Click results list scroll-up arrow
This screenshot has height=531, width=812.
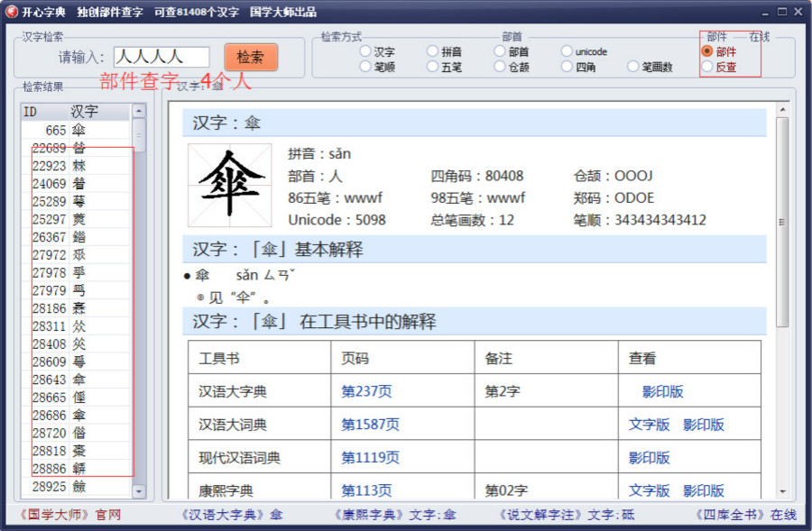point(138,111)
